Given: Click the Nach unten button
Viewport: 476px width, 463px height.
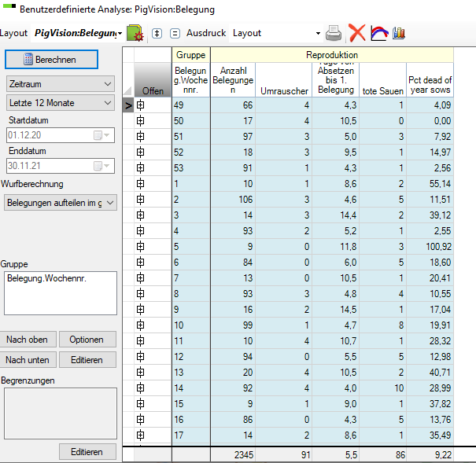Looking at the screenshot, I should (28, 360).
